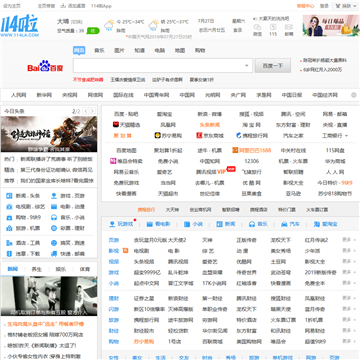Expand 更多 in the 购物 row

tap(349, 341)
